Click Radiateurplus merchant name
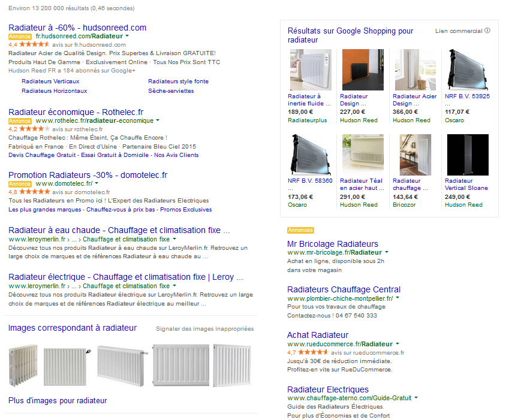 [307, 120]
